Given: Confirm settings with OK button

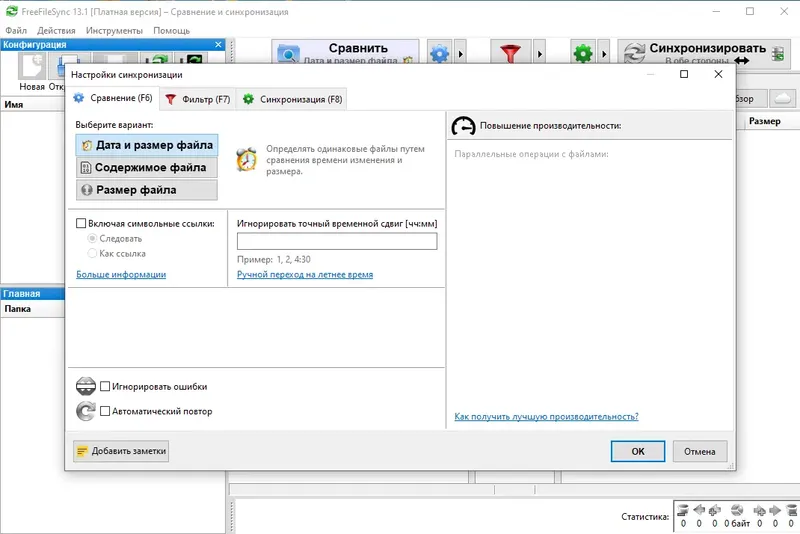Looking at the screenshot, I should point(638,451).
